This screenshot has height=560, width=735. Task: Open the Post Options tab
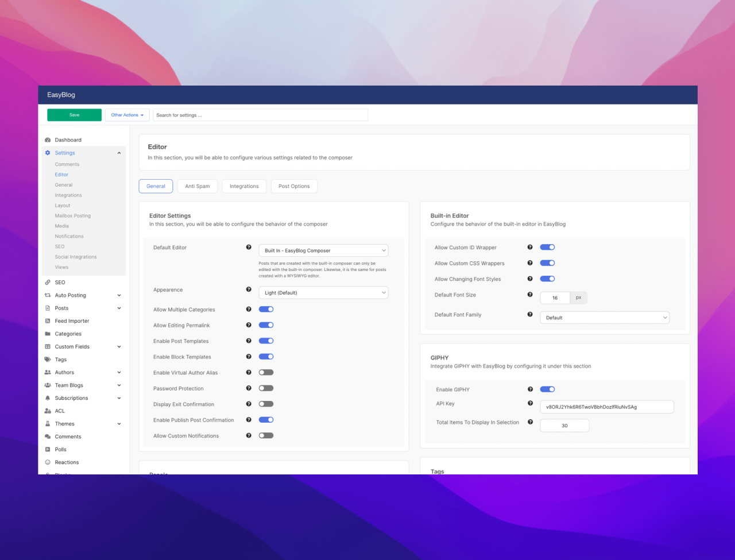coord(294,186)
